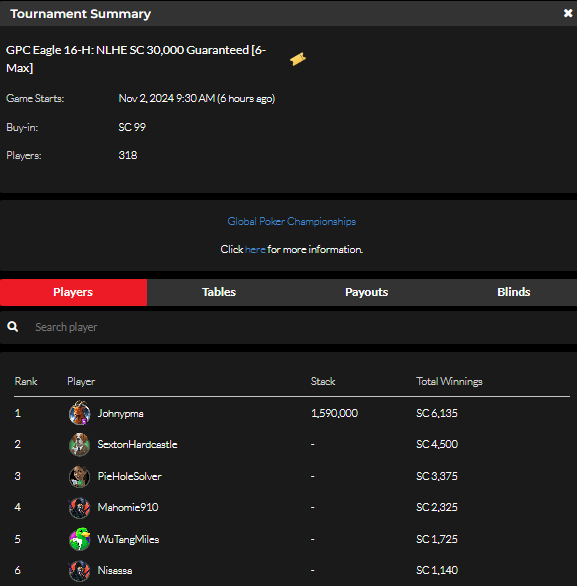Click the search magnifier icon
577x586 pixels.
(13, 327)
